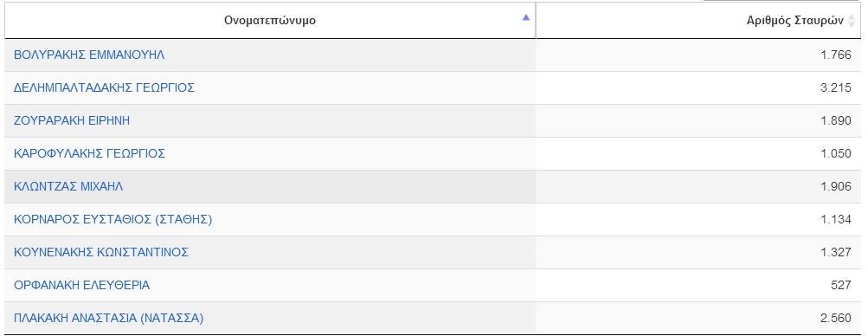Click the 1.890 votes cell

(698, 120)
